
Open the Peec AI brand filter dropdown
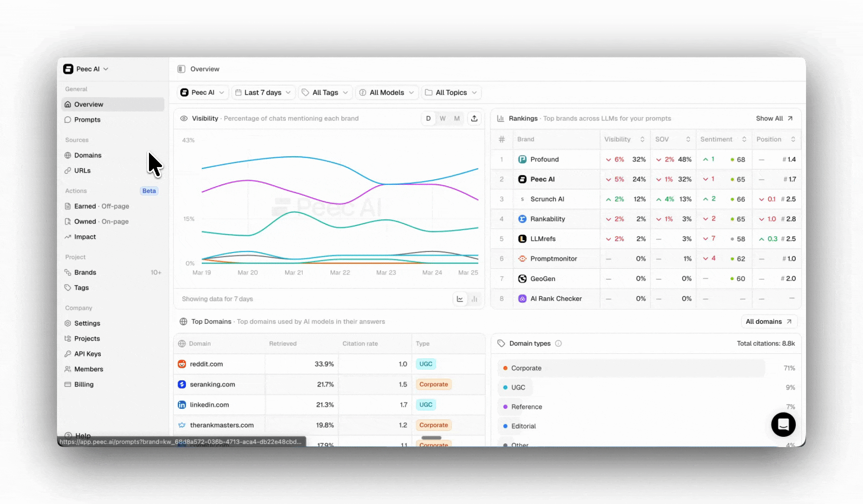203,92
